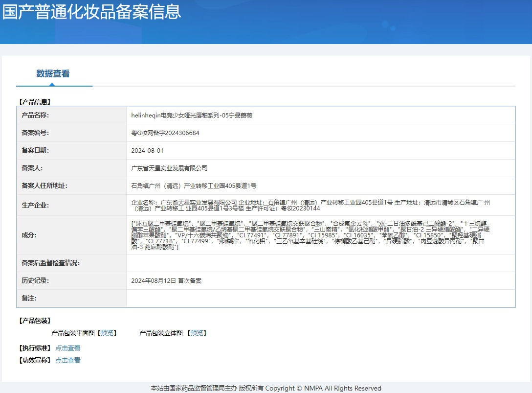Click the 备案人住所地址 row label
532x393 pixels.
(x=44, y=186)
